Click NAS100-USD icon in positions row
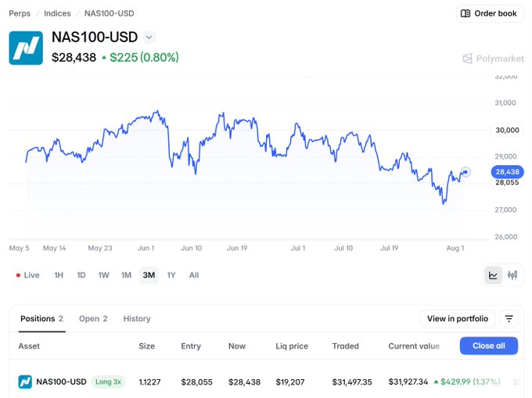Viewport: 532px width, 398px height. tap(25, 382)
